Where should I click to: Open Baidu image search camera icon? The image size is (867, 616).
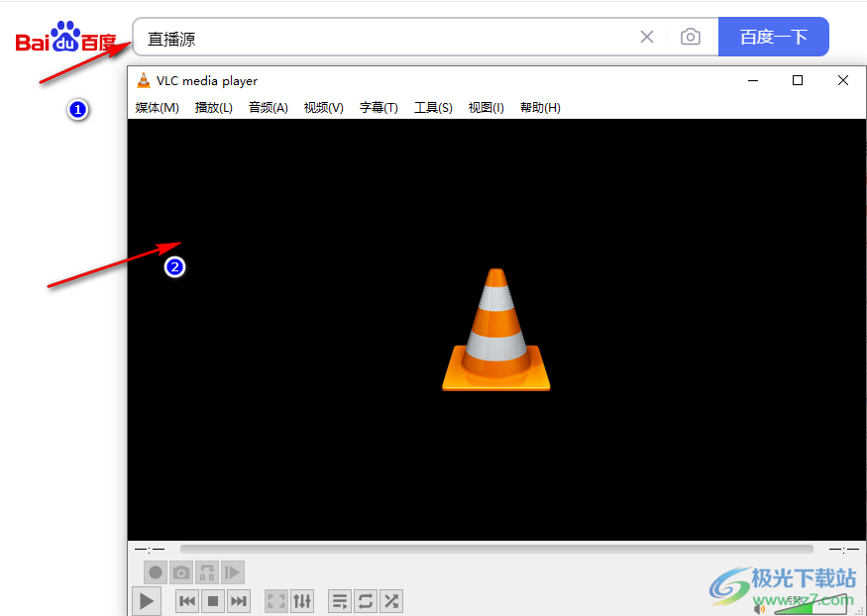point(690,37)
